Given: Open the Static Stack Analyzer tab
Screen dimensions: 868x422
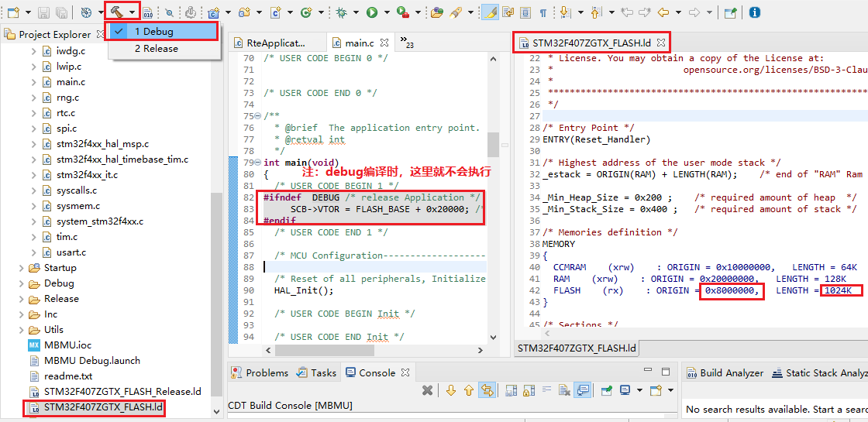Looking at the screenshot, I should coord(819,372).
